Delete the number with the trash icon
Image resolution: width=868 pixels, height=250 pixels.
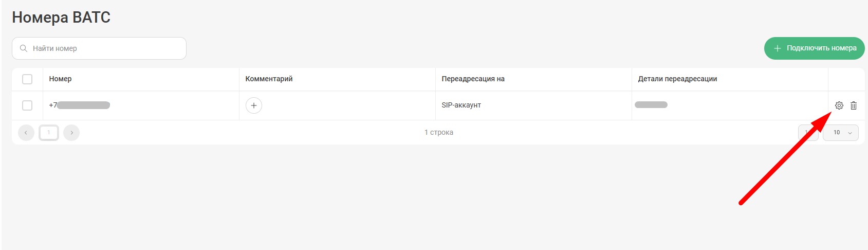tap(854, 105)
